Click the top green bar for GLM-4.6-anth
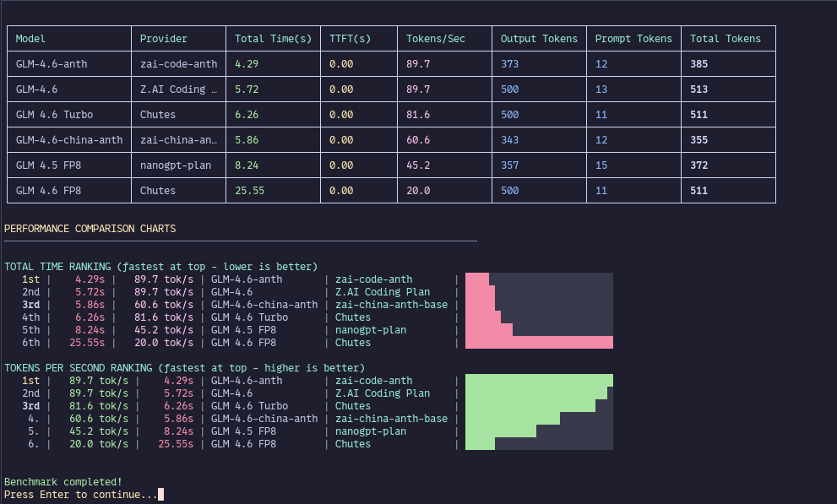This screenshot has width=837, height=504. tap(539, 380)
